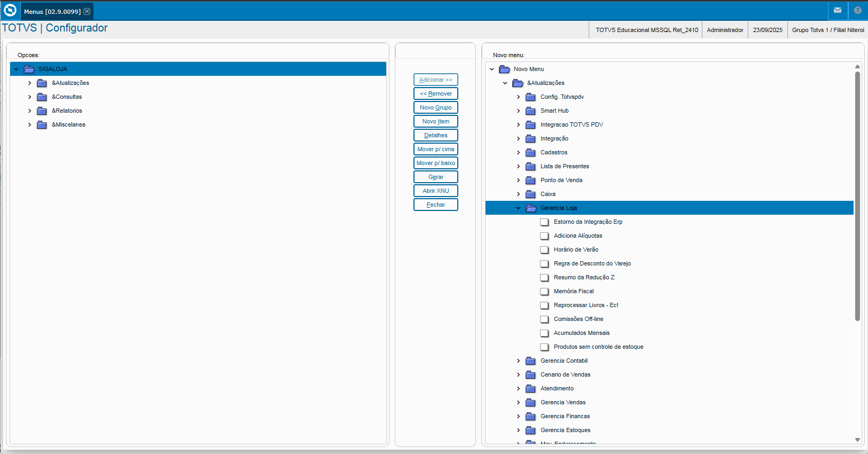868x454 pixels.
Task: Move selection up with Mover p/ cima
Action: (x=436, y=149)
